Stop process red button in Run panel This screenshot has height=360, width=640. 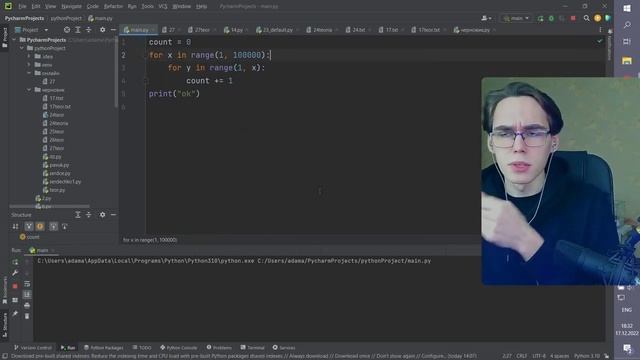15,286
